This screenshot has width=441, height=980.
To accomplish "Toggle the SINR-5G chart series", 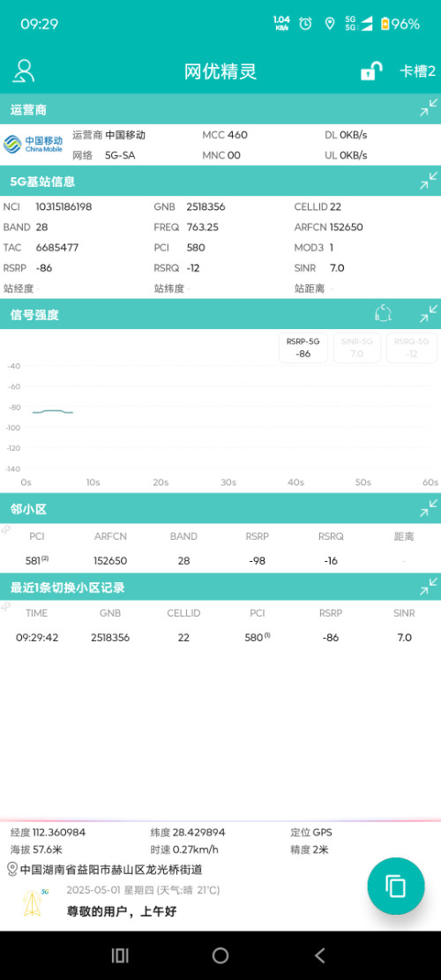I will click(x=356, y=348).
